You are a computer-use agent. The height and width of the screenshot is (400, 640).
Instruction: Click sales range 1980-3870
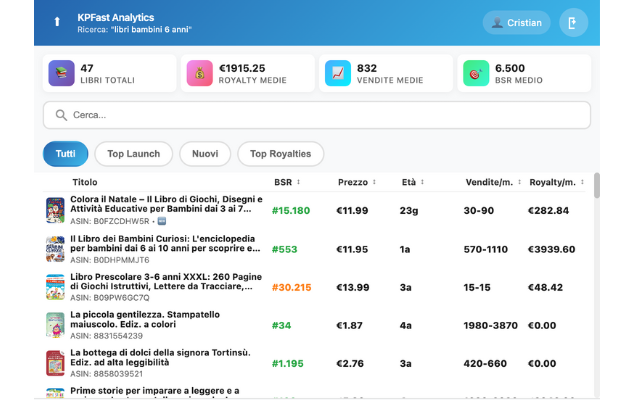(x=490, y=326)
